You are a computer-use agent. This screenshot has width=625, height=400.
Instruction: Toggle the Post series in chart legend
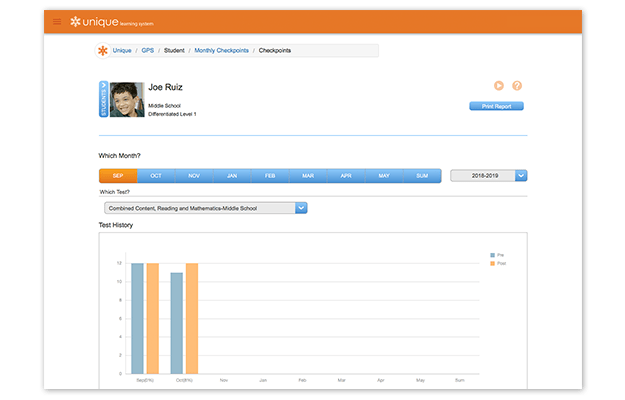pos(498,263)
